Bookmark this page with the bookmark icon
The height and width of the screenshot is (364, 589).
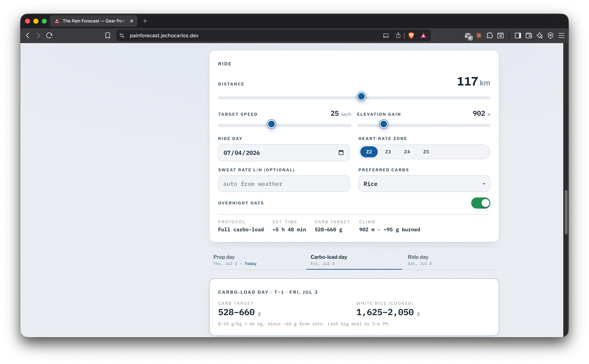point(107,36)
